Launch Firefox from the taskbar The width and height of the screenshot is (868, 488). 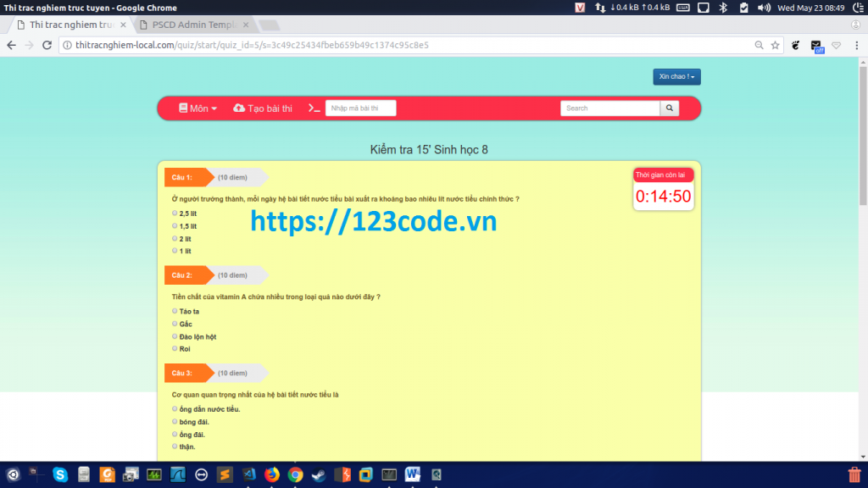click(x=272, y=474)
